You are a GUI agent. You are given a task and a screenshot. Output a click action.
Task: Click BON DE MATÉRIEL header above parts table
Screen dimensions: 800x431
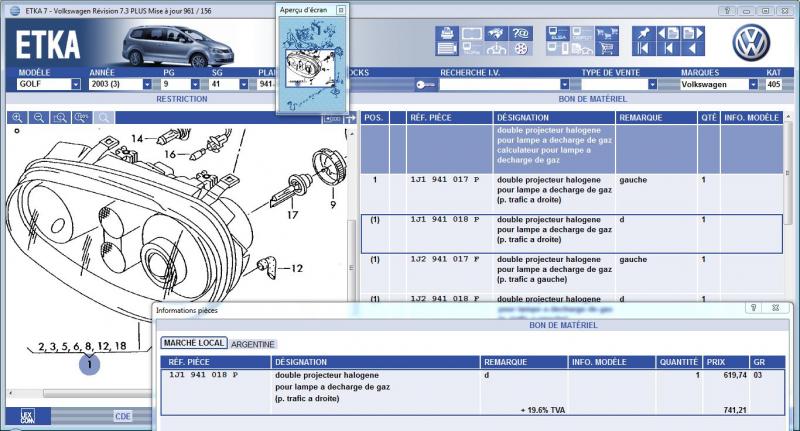coord(592,99)
